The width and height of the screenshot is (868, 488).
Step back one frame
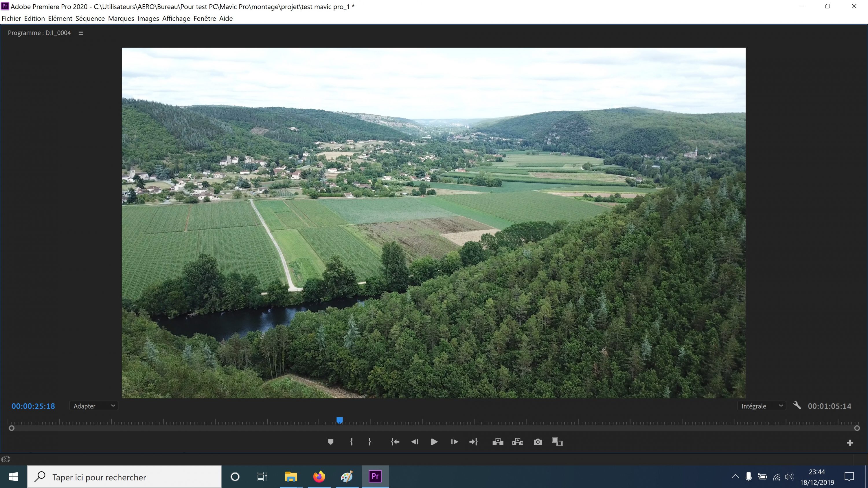[414, 442]
